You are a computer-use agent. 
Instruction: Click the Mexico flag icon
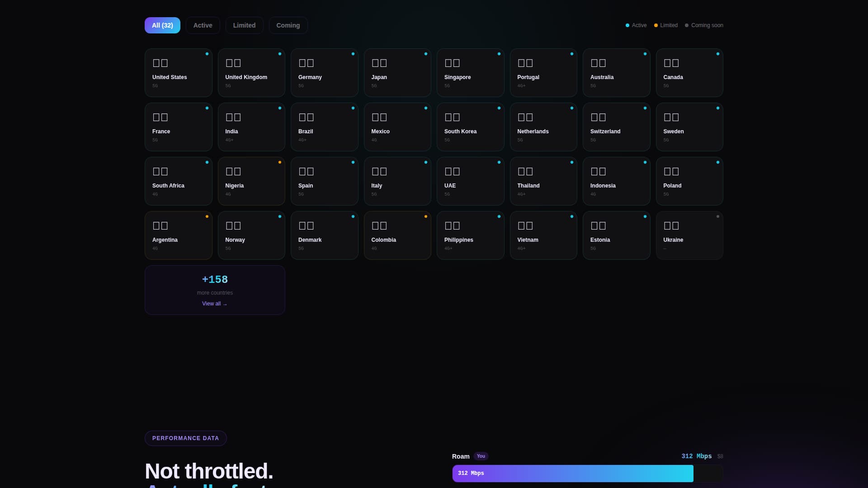tap(379, 117)
